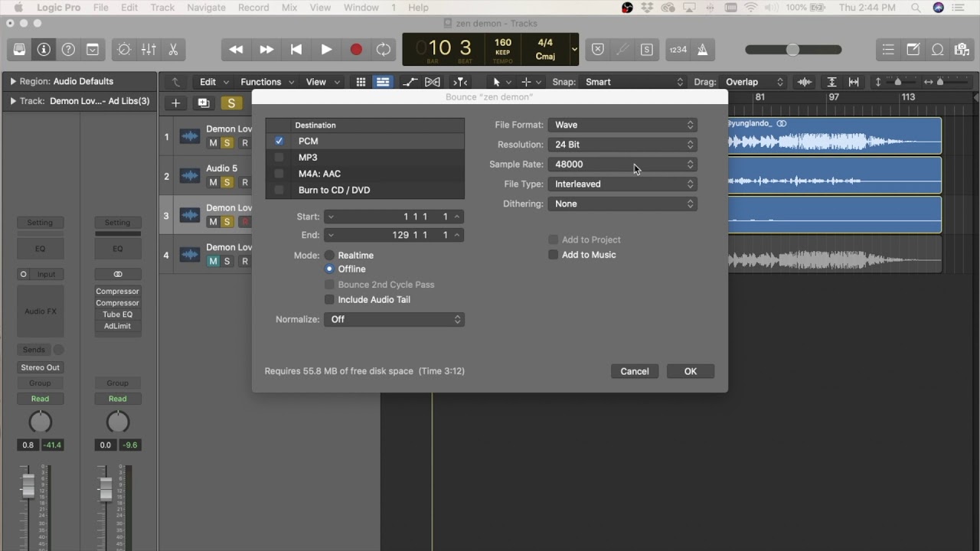The image size is (980, 551).
Task: Open the File Type Interleaved dropdown
Action: (622, 184)
